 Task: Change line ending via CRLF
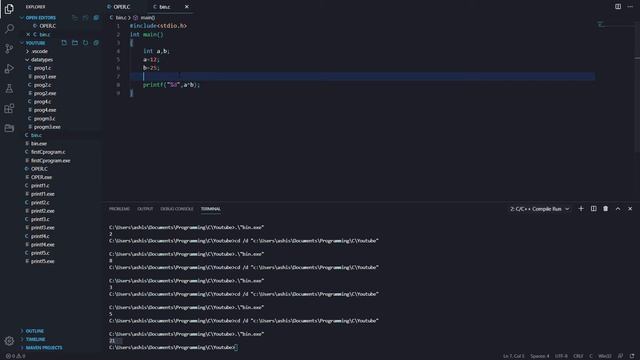pos(578,356)
